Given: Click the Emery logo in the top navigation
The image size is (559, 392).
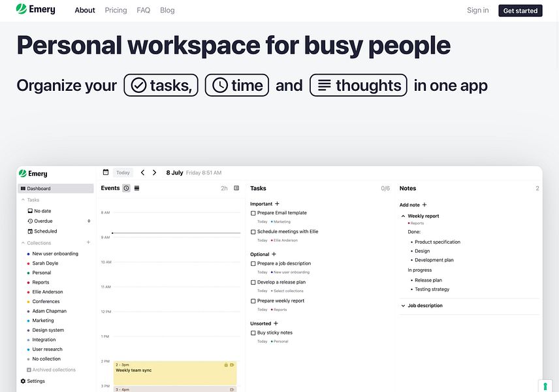Looking at the screenshot, I should [x=36, y=9].
